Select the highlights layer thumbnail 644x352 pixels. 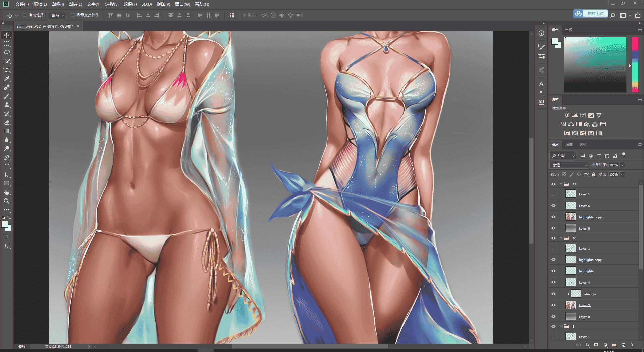pos(570,271)
